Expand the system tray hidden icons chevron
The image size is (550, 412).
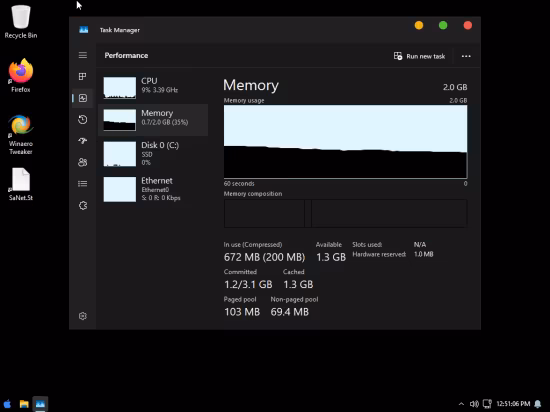click(461, 404)
